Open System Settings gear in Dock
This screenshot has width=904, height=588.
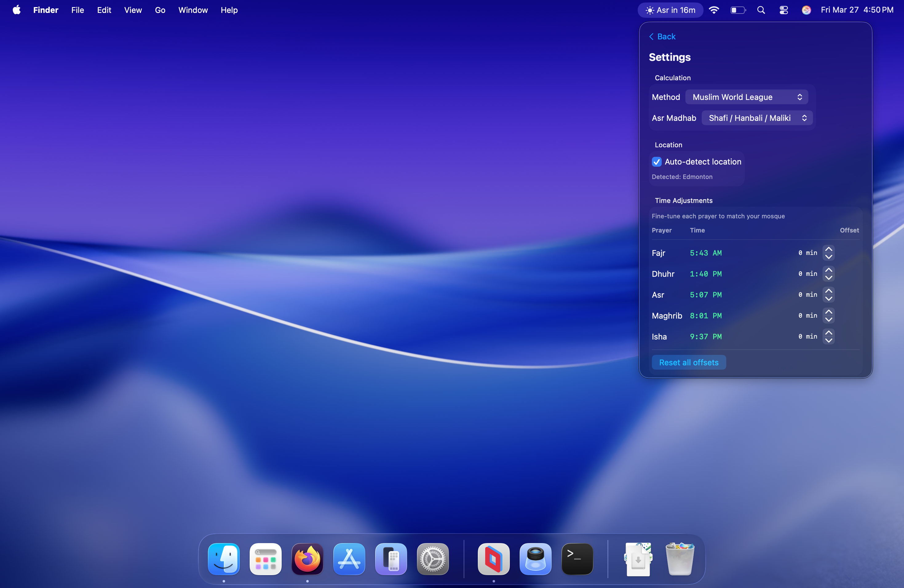433,559
